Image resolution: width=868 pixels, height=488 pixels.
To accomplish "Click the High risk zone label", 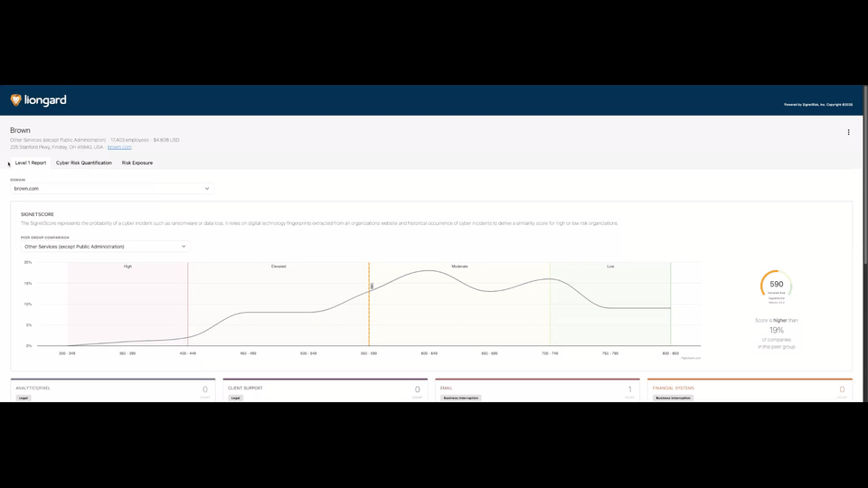I will [x=127, y=266].
